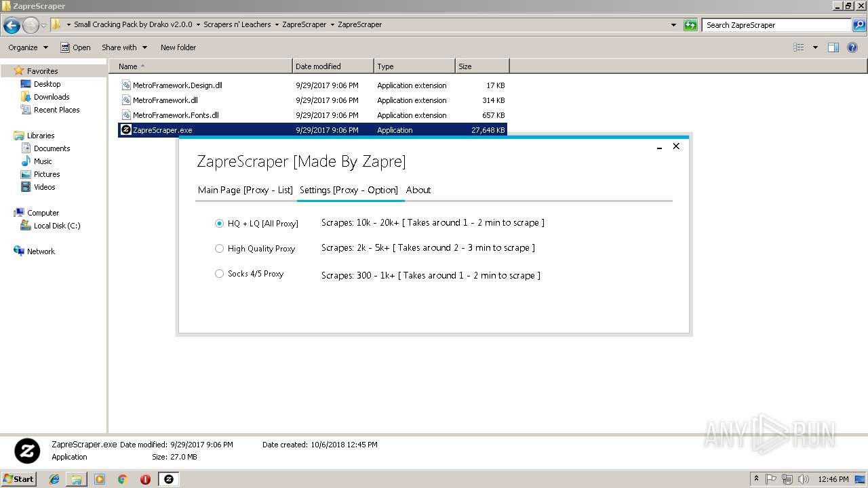Select MetroFramework.dll file icon

pos(126,100)
